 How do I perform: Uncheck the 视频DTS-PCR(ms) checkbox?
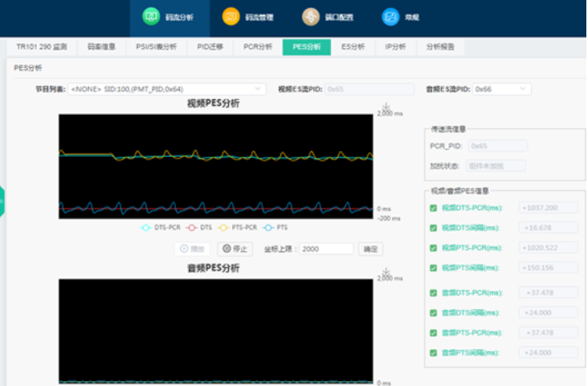[434, 208]
